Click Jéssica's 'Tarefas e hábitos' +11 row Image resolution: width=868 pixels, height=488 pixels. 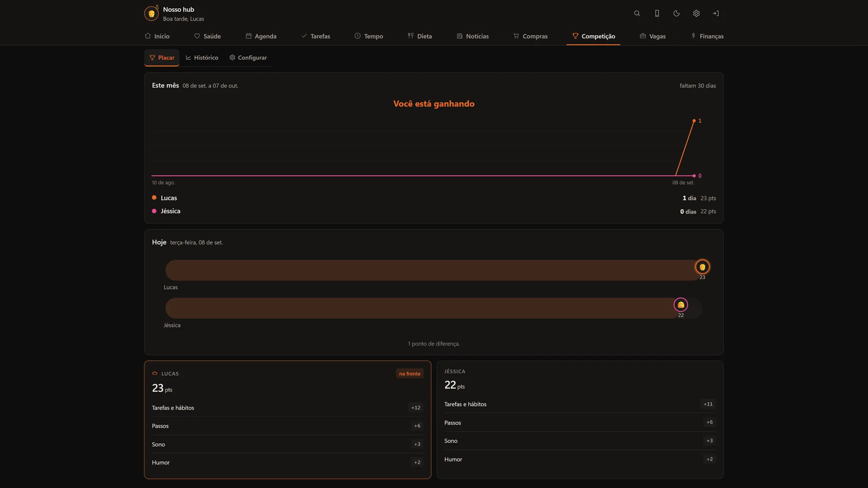point(580,404)
